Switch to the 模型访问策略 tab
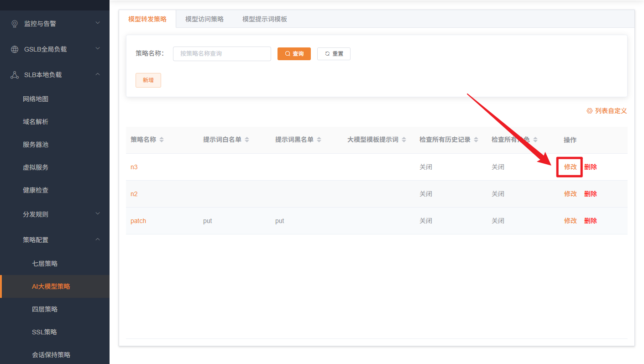 [204, 19]
